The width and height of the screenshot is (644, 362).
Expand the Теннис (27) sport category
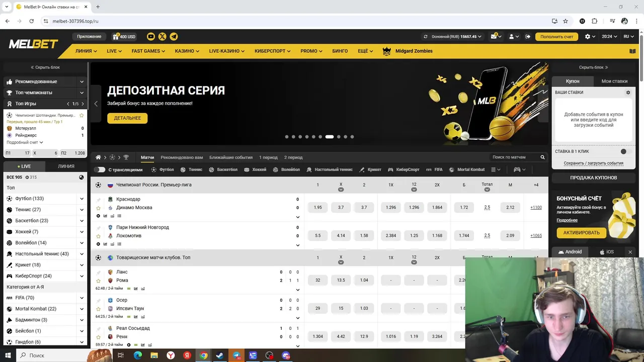[82, 210]
